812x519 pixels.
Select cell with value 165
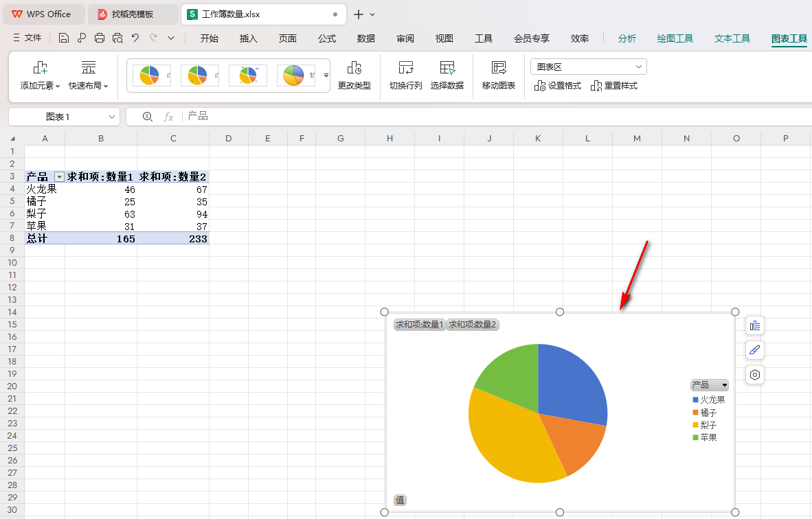pyautogui.click(x=101, y=238)
